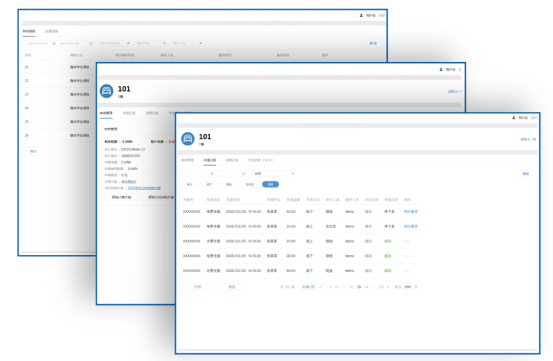The image size is (553, 361).
Task: Click row number 25 in back window table
Action: (26, 122)
